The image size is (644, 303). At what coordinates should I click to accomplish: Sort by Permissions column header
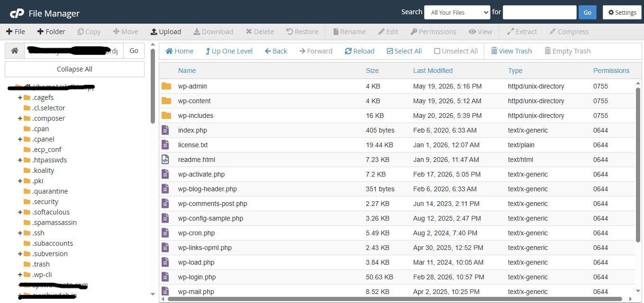[611, 71]
